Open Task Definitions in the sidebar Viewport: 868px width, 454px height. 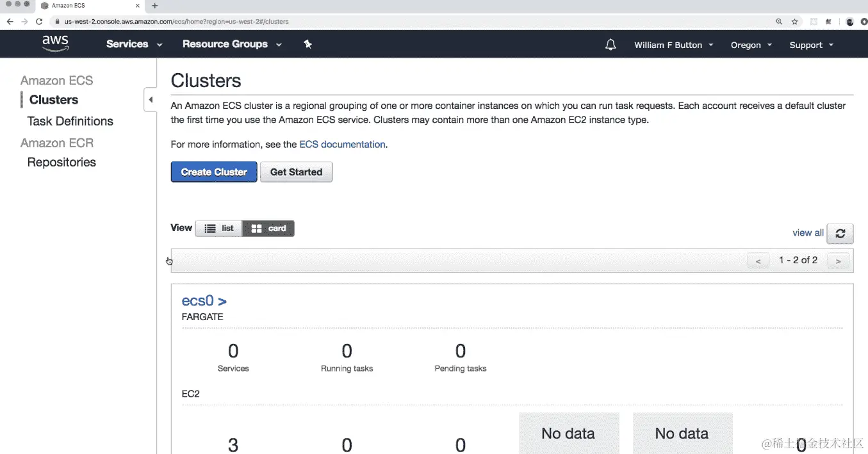[70, 121]
